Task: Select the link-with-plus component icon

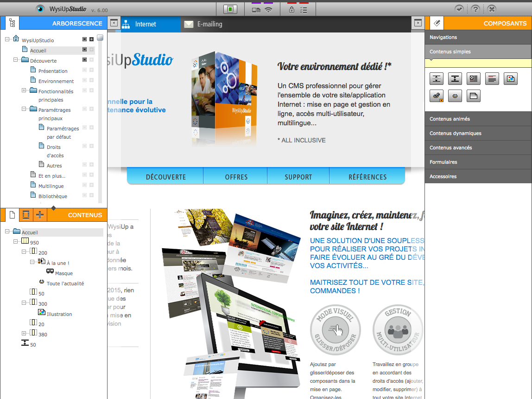Action: tap(437, 96)
